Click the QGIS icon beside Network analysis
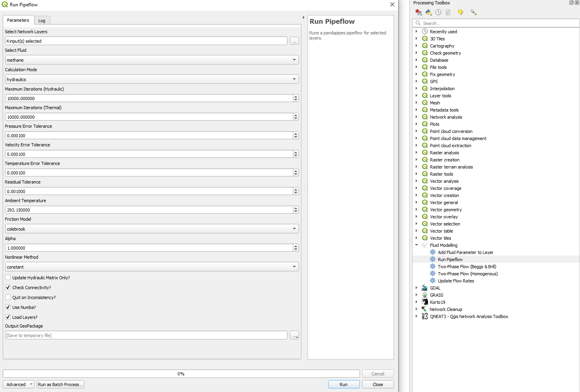Viewport: 580px width, 392px height. pos(425,117)
